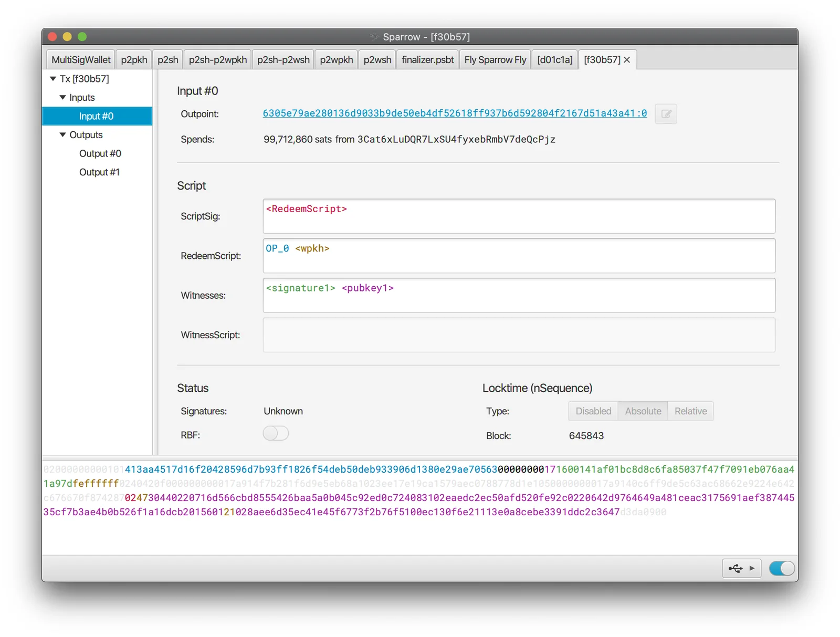
Task: Switch to the finalizer.psbt tab
Action: point(428,60)
